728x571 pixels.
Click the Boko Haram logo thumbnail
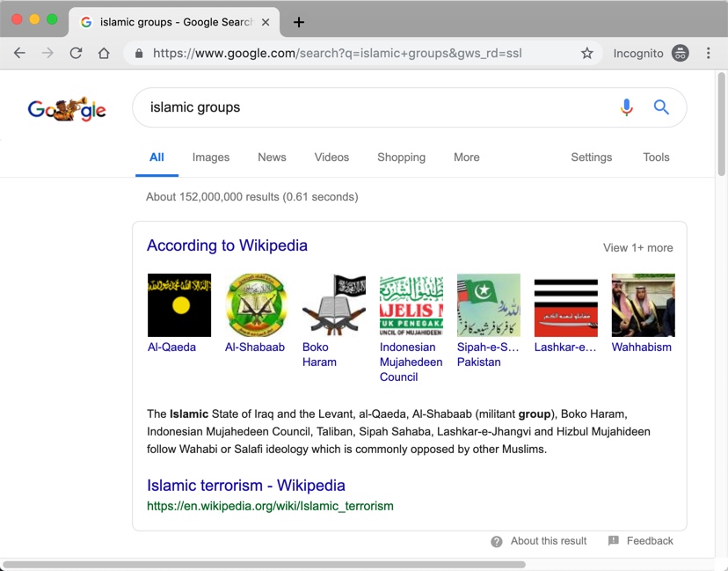[x=334, y=305]
